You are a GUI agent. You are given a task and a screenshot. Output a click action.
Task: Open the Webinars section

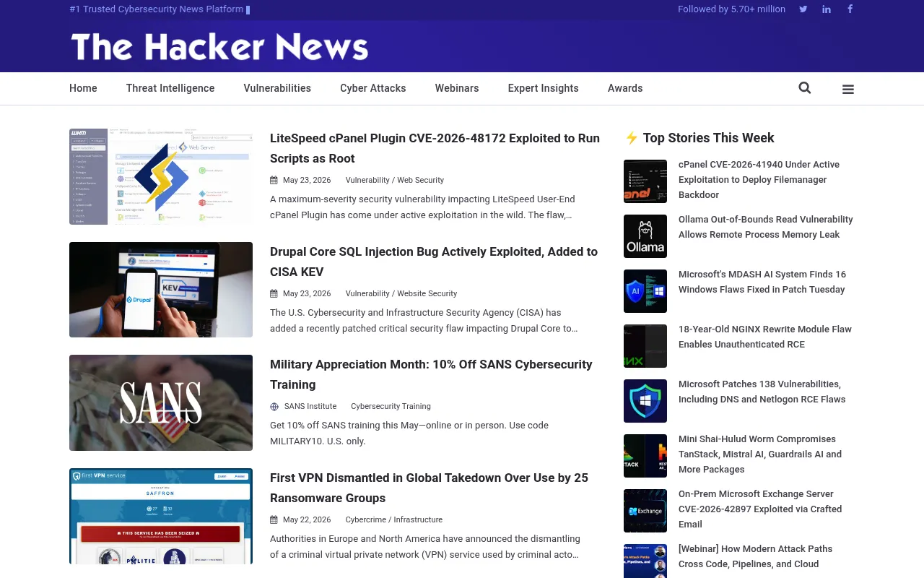pos(457,88)
